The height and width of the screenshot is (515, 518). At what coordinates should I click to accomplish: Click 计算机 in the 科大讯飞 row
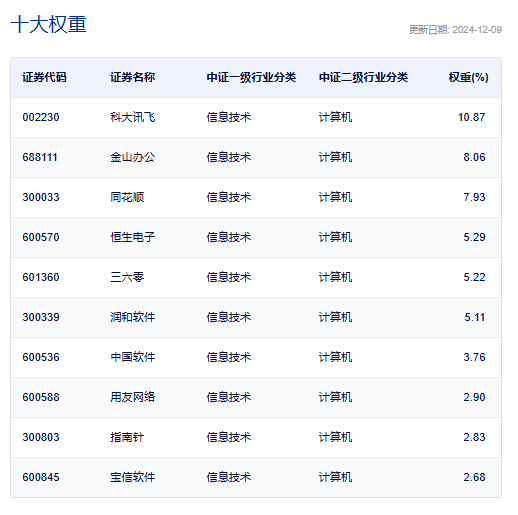point(335,117)
